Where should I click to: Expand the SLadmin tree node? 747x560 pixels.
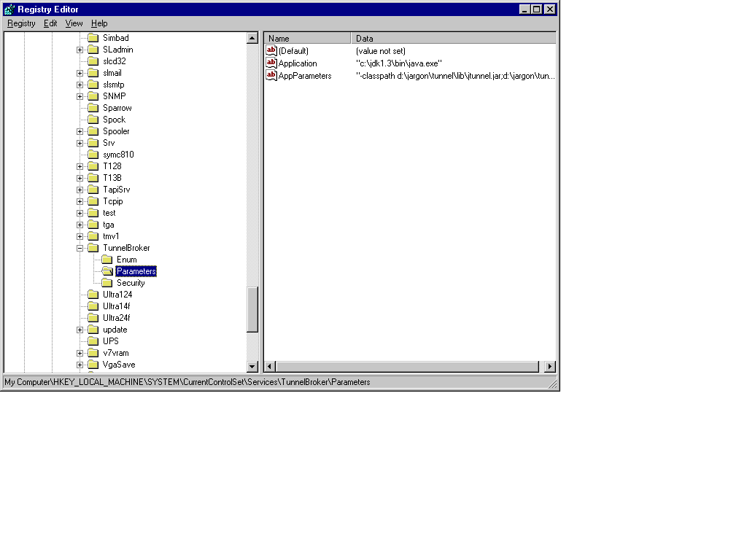pos(80,50)
